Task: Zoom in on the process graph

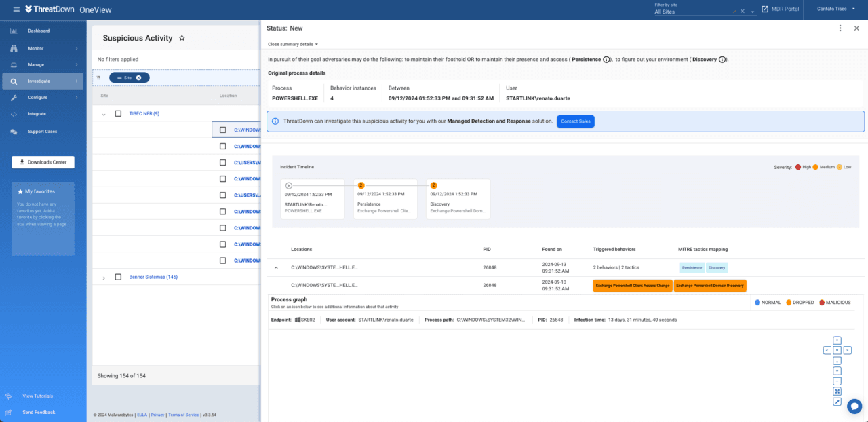Action: [837, 370]
